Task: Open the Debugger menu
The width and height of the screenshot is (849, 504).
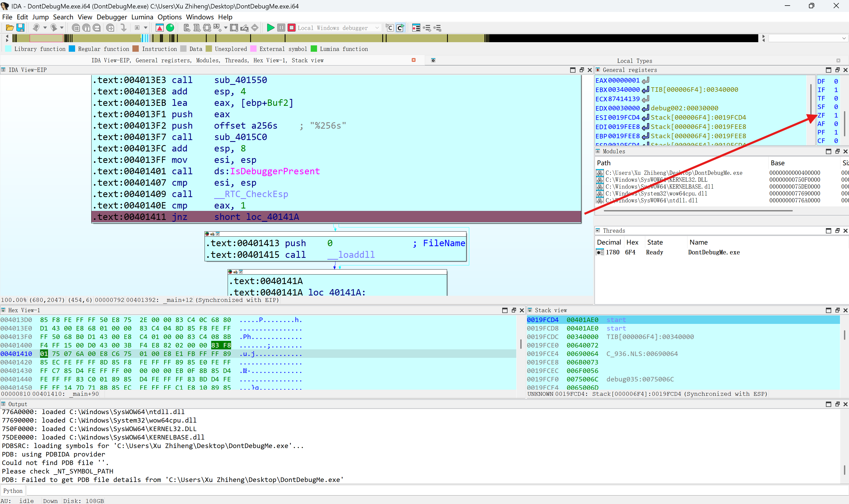Action: [x=111, y=17]
